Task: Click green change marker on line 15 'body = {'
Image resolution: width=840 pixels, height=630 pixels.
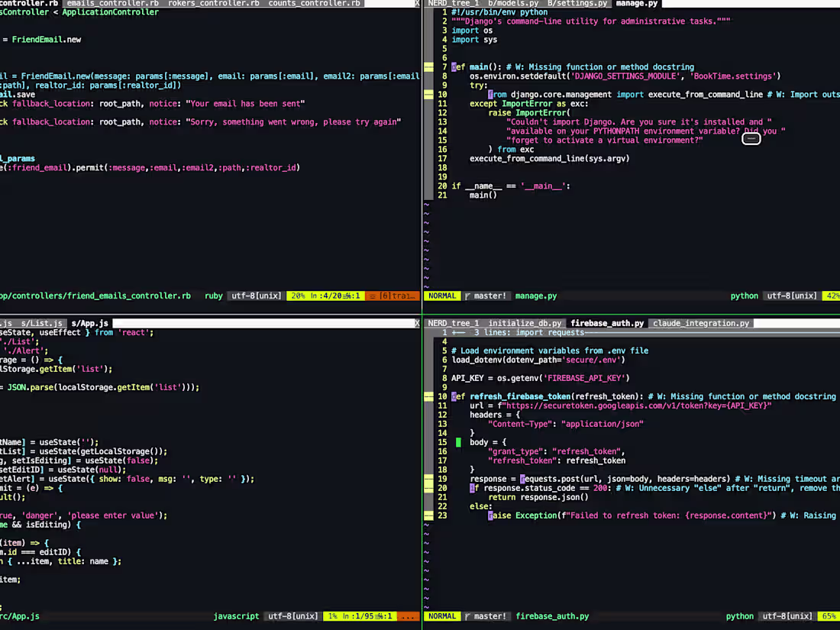Action: pyautogui.click(x=458, y=442)
